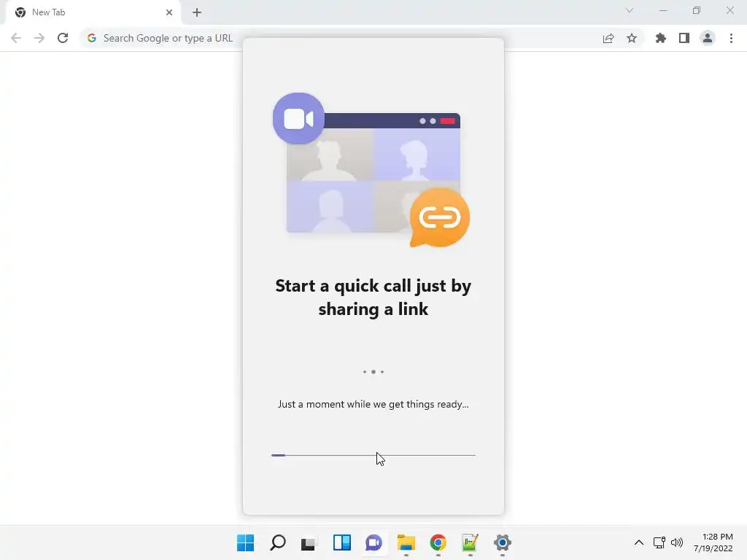Screen dimensions: 747x560
Task: Open the Widgets taskbar icon
Action: pos(341,542)
